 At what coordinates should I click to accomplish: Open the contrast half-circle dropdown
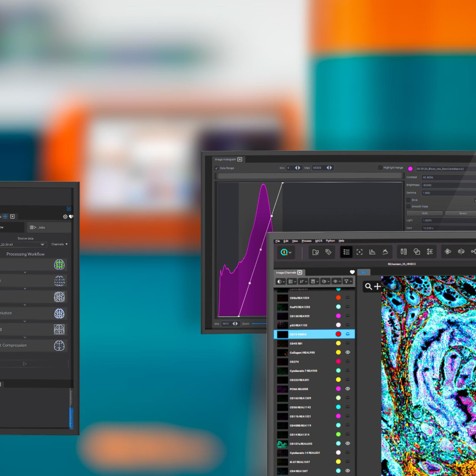[x=281, y=281]
